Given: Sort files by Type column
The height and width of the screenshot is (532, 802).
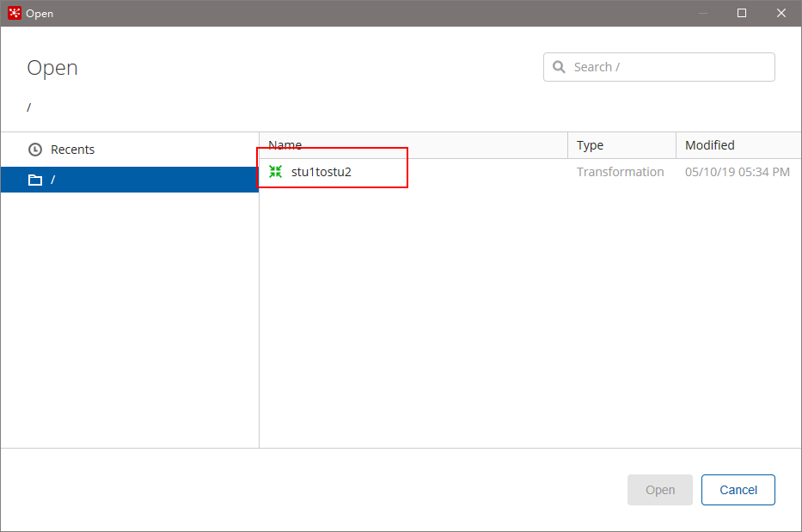Looking at the screenshot, I should point(622,145).
